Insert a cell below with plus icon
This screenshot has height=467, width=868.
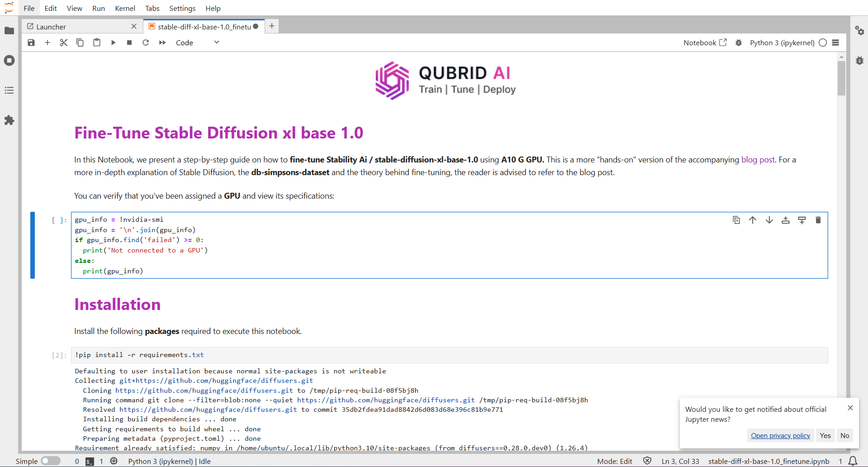tap(47, 43)
